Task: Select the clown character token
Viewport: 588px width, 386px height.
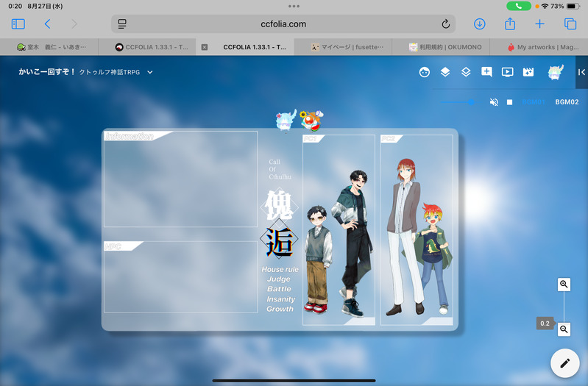Action: point(311,121)
